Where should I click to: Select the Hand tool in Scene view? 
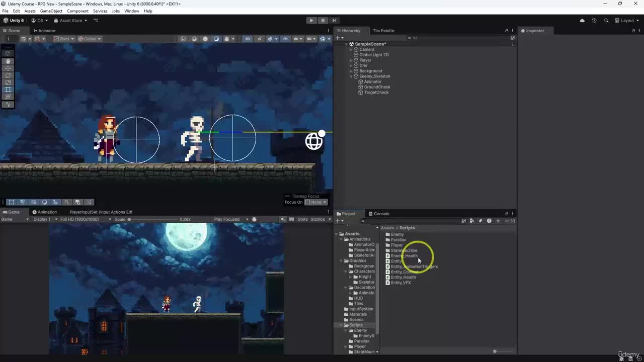click(8, 61)
